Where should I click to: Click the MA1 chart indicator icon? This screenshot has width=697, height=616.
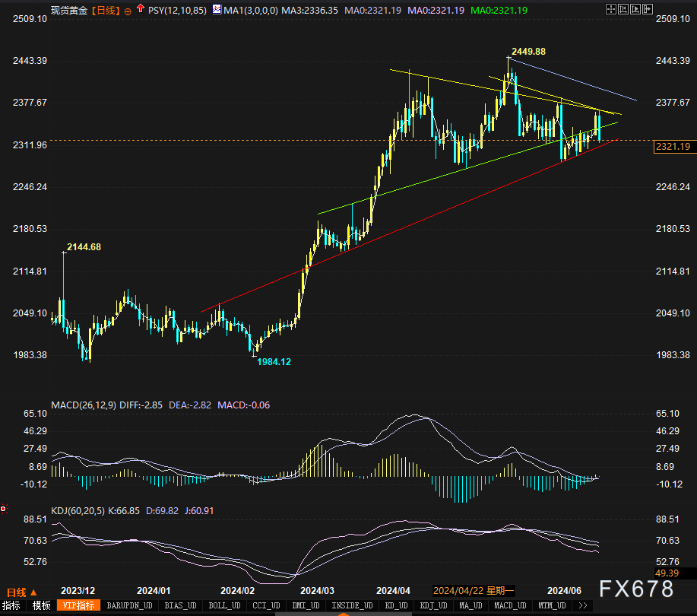(217, 11)
